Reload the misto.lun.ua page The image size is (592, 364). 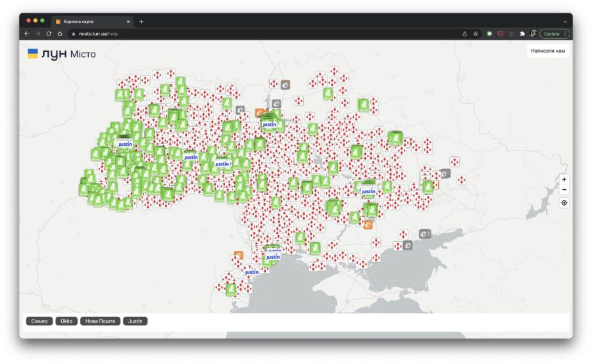pyautogui.click(x=49, y=34)
